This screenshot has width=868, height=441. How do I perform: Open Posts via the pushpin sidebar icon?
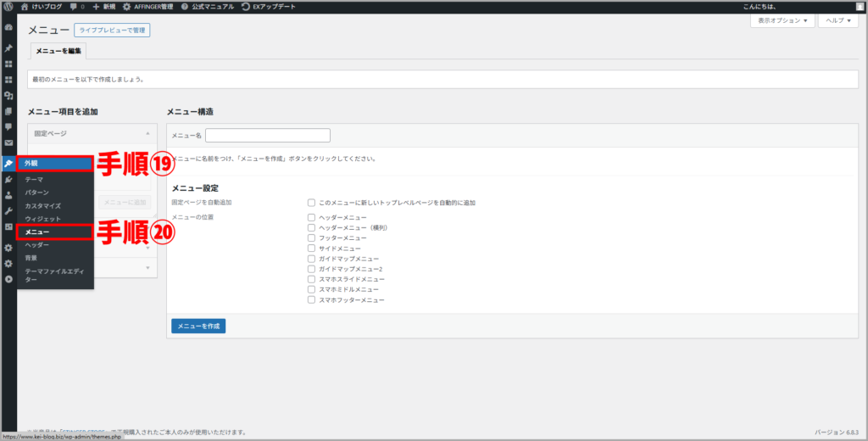click(8, 48)
